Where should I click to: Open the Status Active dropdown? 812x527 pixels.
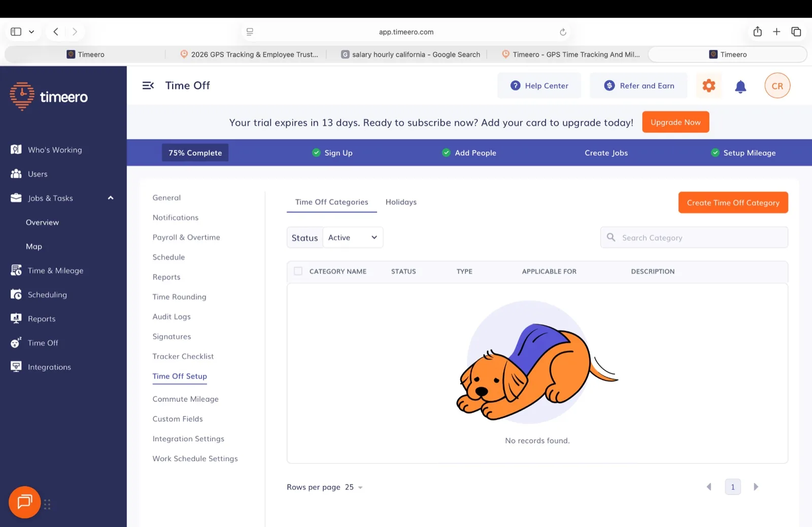(x=353, y=237)
